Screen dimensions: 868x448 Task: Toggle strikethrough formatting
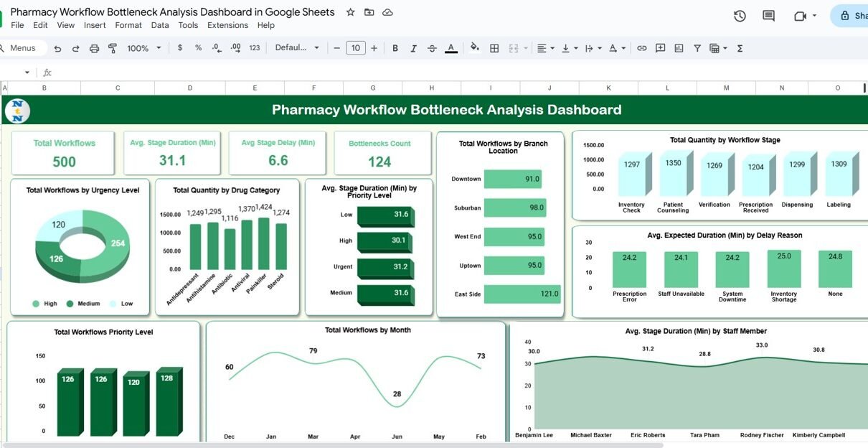[432, 48]
